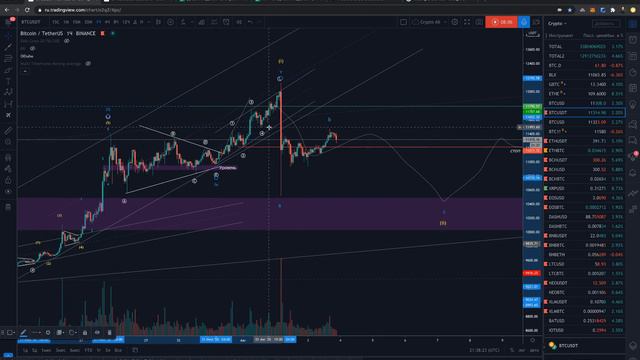This screenshot has height=360, width=640.
Task: Open the calendar panel in right sidebar
Action: pos(633,88)
